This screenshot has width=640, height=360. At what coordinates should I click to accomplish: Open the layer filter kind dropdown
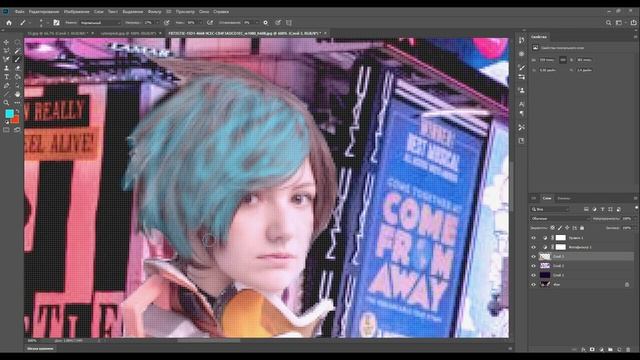click(x=550, y=209)
